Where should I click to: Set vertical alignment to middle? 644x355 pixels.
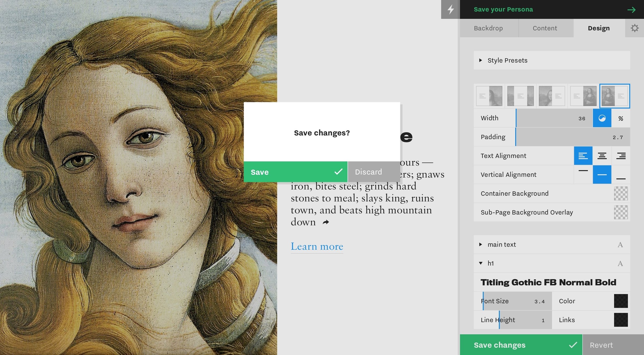602,174
